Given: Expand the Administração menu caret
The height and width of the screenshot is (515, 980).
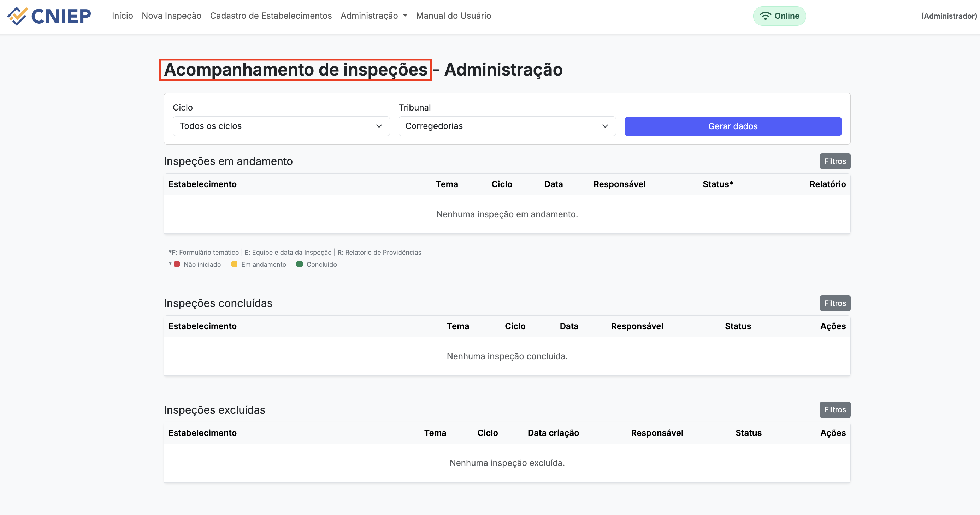Looking at the screenshot, I should [405, 16].
